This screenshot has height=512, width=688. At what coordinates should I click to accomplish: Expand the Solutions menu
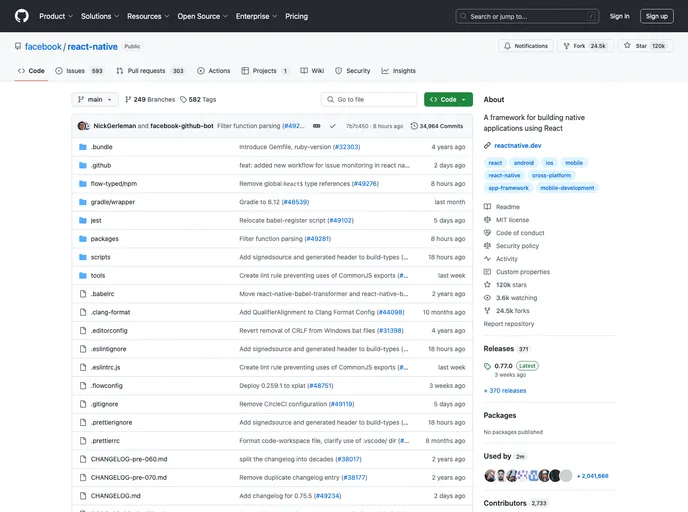(x=100, y=16)
